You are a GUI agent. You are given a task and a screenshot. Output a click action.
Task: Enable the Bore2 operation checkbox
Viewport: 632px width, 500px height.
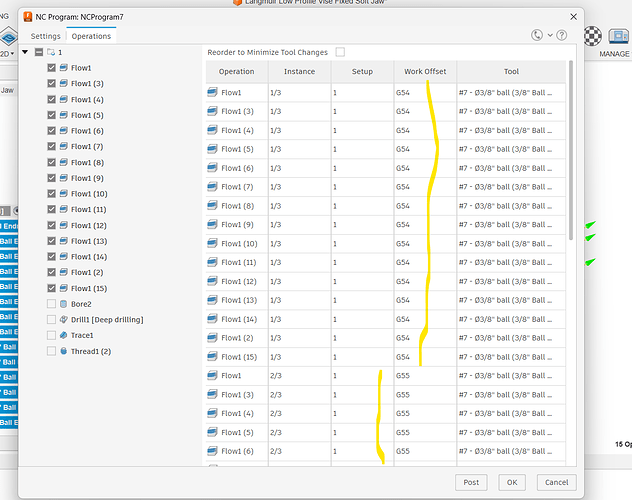(x=51, y=304)
